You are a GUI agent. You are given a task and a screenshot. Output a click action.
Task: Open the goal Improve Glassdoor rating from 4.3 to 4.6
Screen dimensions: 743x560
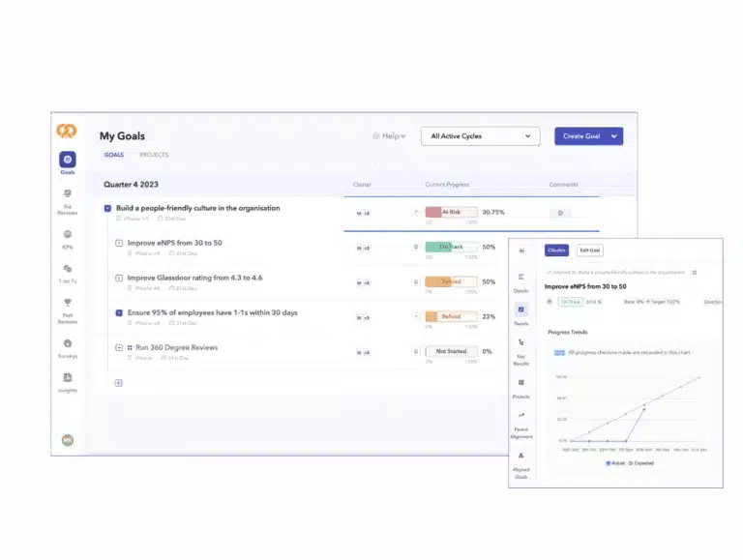pos(194,279)
